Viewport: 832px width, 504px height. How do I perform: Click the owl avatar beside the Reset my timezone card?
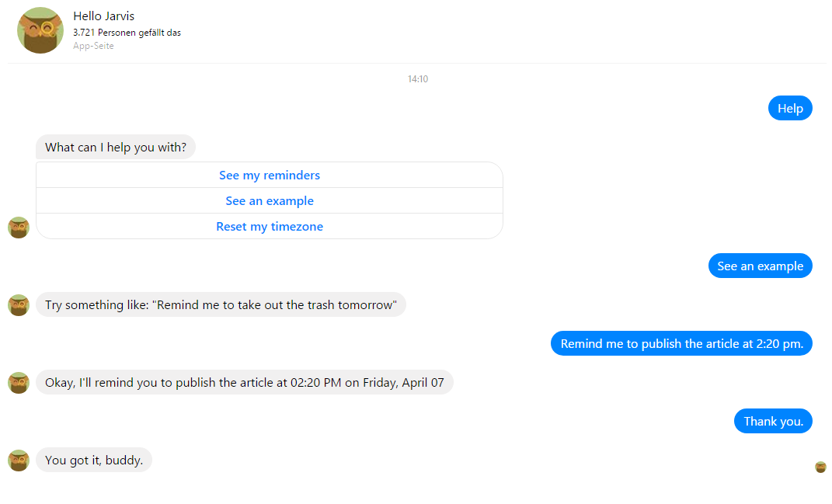click(x=19, y=228)
